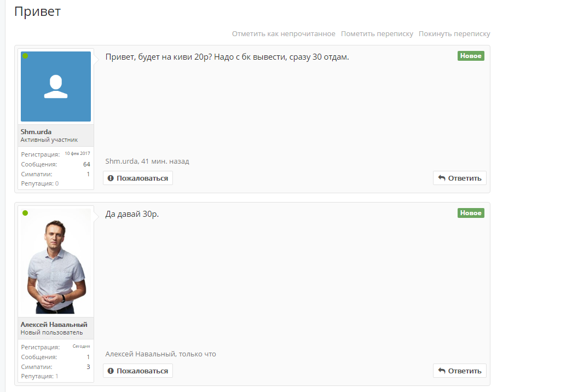The width and height of the screenshot is (572, 392).
Task: Open the avatar photo on the second message
Action: point(56,261)
